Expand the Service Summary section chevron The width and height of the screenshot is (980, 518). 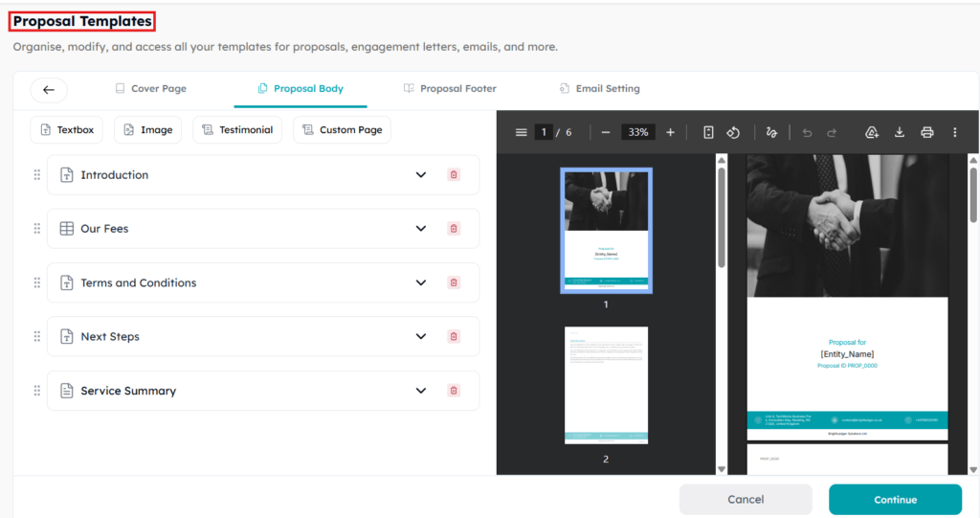[421, 391]
